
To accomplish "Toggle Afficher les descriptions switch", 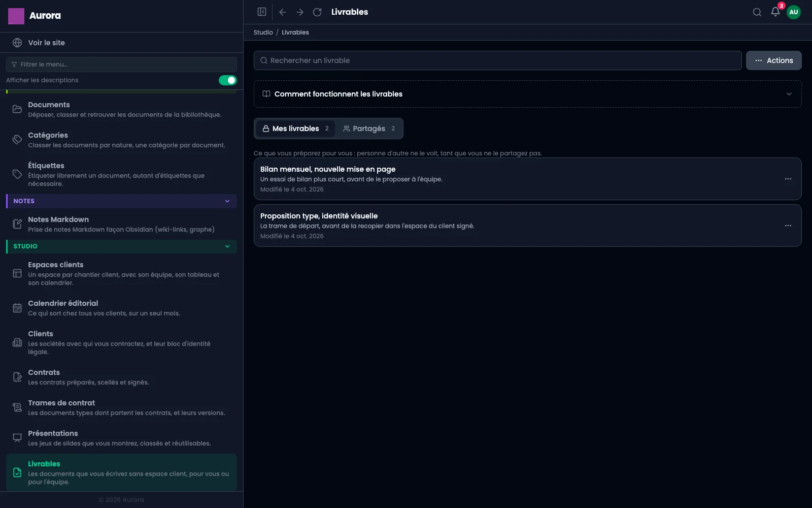I will [x=228, y=80].
